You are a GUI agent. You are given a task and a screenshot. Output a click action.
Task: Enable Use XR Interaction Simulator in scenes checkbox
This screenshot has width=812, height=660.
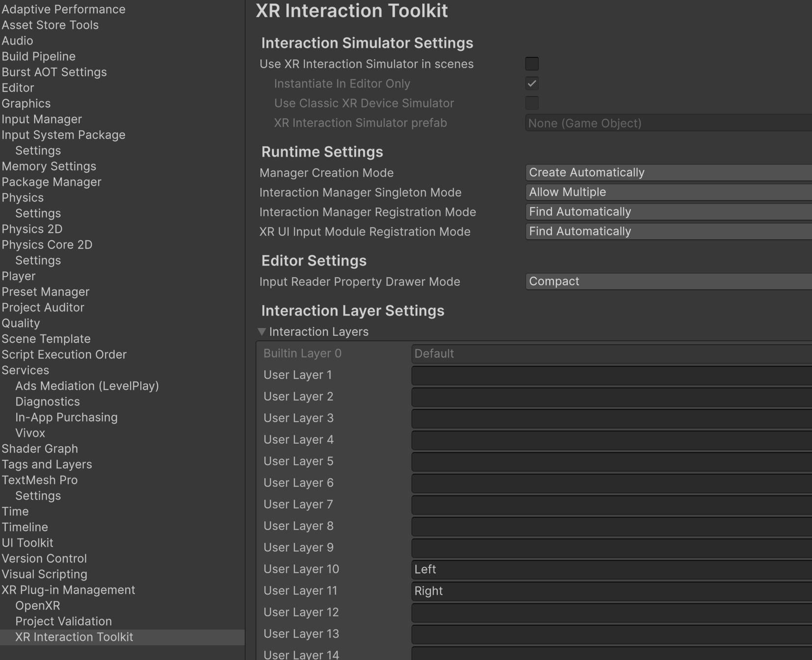[x=532, y=64]
